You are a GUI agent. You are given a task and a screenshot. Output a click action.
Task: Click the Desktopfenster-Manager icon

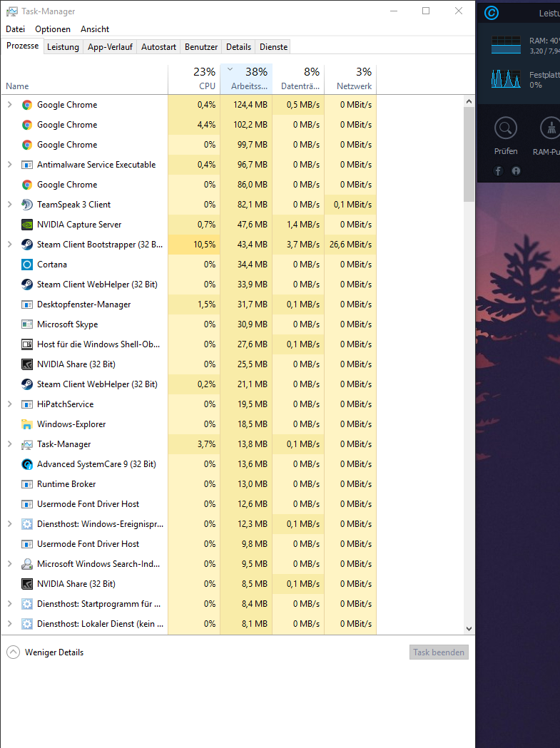(x=27, y=304)
